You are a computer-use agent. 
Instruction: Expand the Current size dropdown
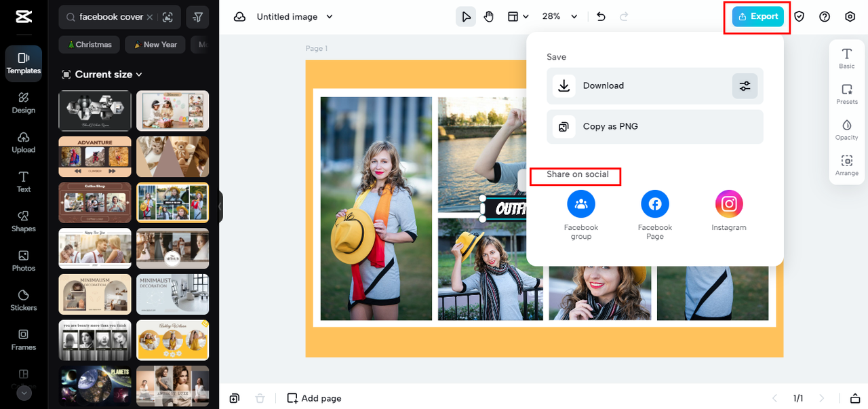tap(102, 75)
